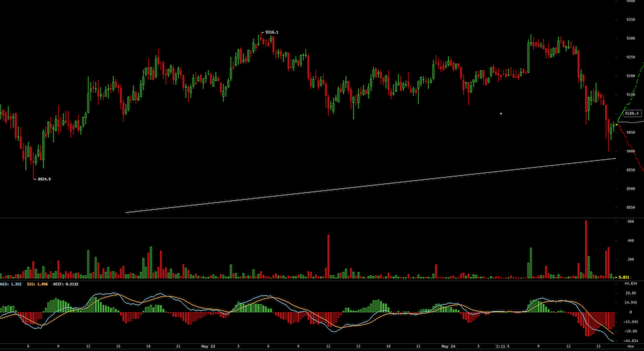Click the -29.89 MACD axis label
644x351 pixels.
[630, 331]
